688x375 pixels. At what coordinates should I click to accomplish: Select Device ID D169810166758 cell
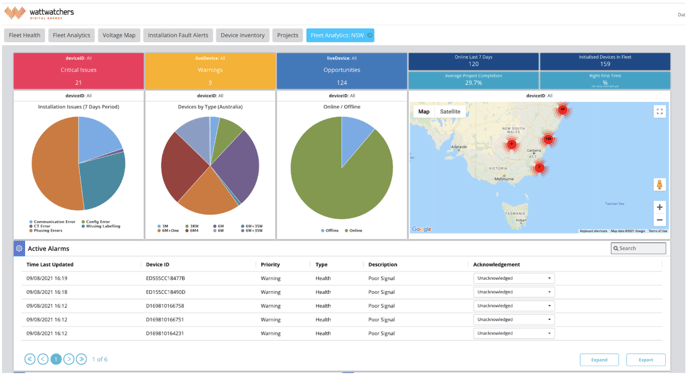pos(165,306)
